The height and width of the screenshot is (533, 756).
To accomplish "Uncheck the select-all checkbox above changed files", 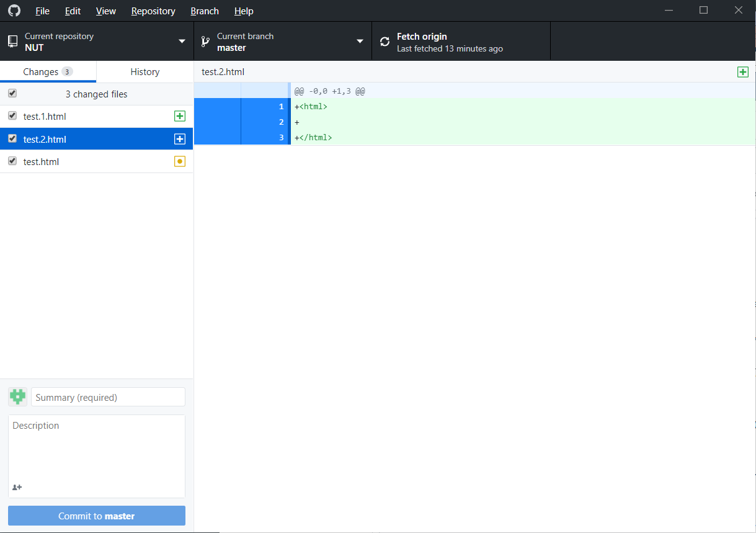I will 12,94.
